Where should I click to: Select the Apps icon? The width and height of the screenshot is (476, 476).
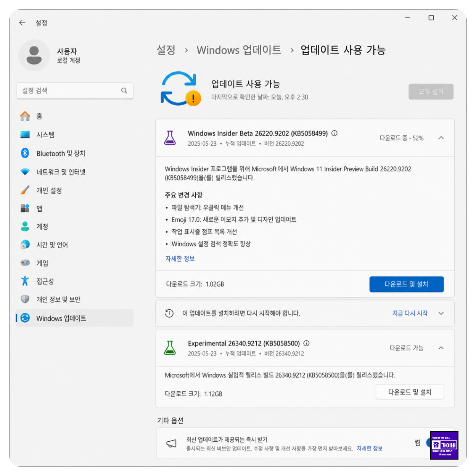(x=25, y=208)
